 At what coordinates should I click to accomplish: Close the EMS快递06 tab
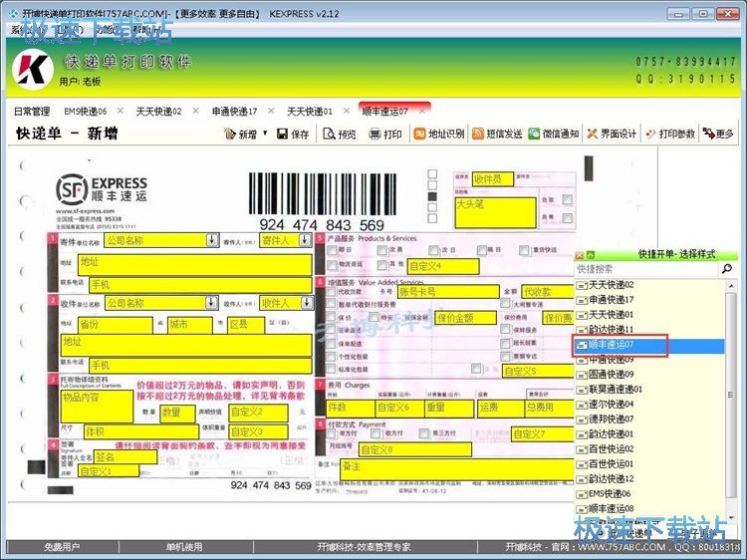tap(121, 111)
